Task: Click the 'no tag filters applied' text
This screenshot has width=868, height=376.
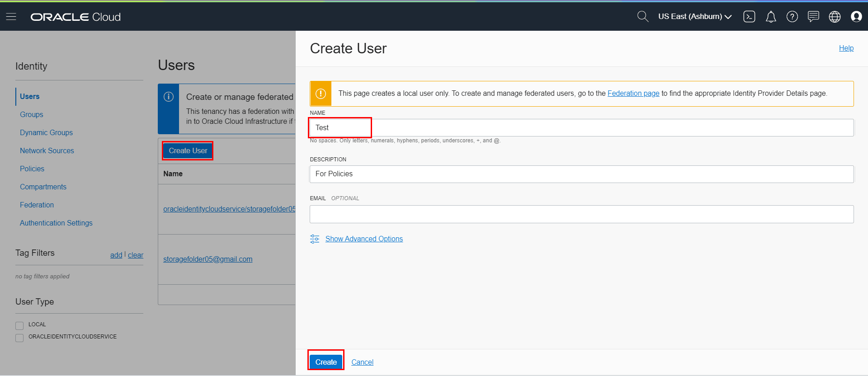Action: (42, 276)
